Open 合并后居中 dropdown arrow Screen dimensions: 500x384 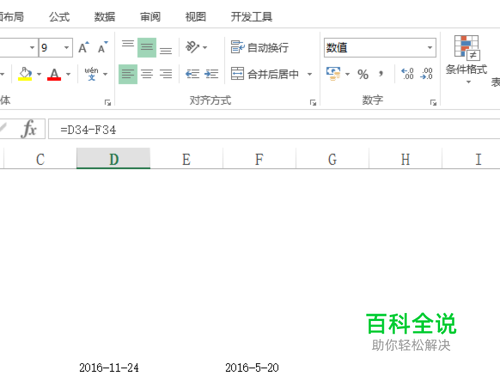point(310,74)
